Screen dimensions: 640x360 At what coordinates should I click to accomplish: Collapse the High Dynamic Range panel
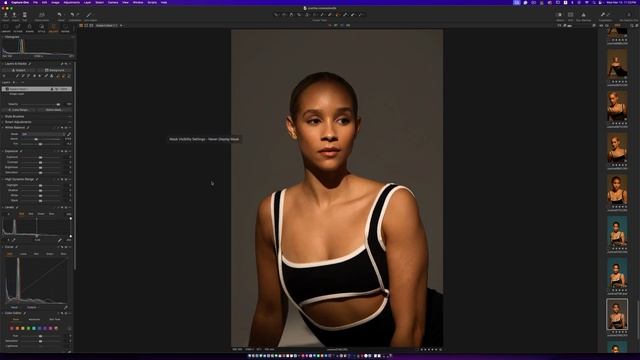[2, 179]
